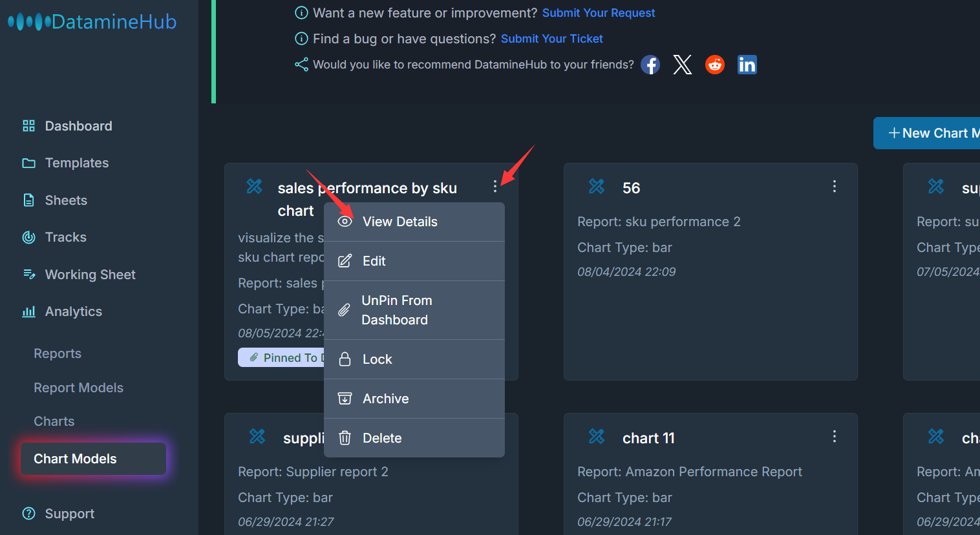Click 'Report: Supplier report 2' text

pos(313,472)
